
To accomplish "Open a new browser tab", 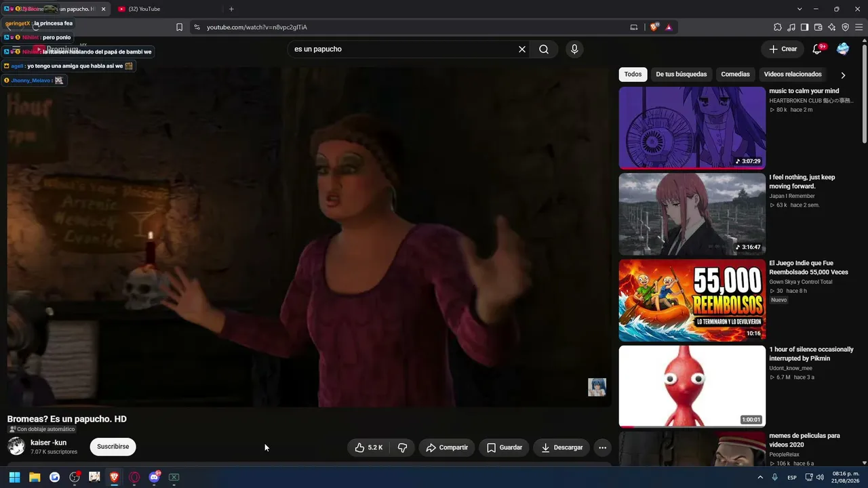I will click(x=231, y=9).
